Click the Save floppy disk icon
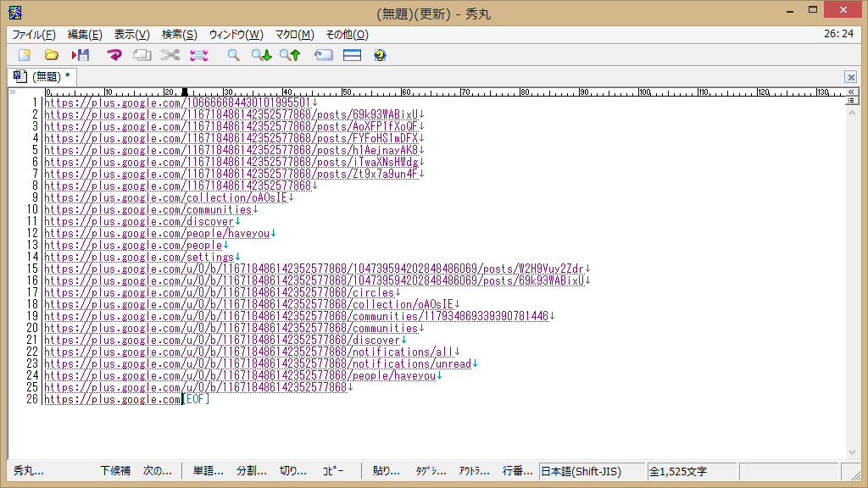The width and height of the screenshot is (868, 488). 81,55
